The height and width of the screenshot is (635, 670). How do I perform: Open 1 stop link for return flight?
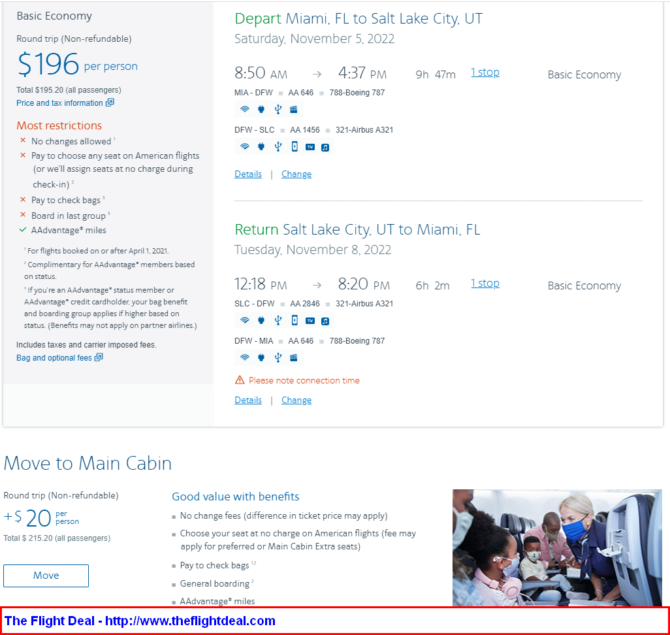click(x=485, y=284)
